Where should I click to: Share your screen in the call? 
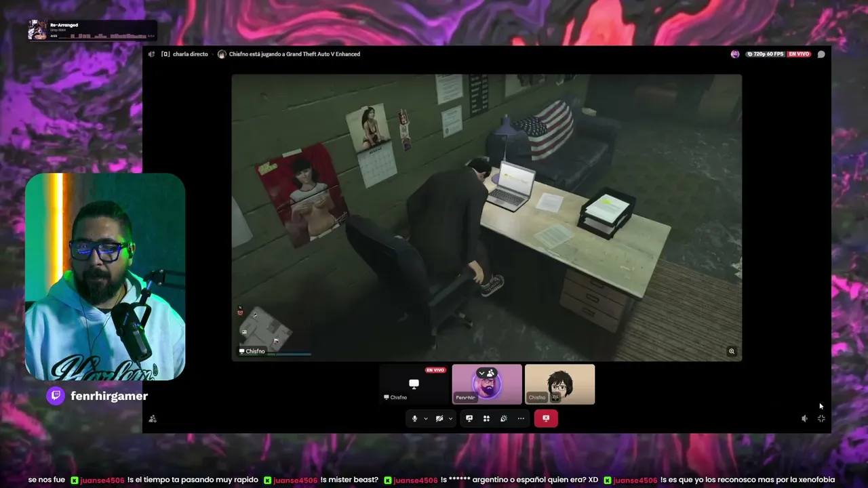coord(469,419)
